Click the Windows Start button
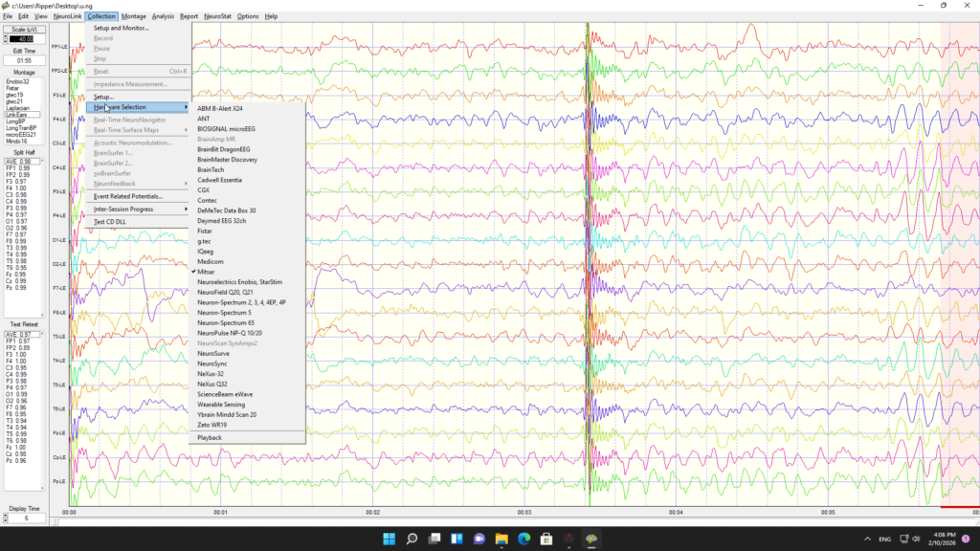The height and width of the screenshot is (551, 980). [x=389, y=539]
